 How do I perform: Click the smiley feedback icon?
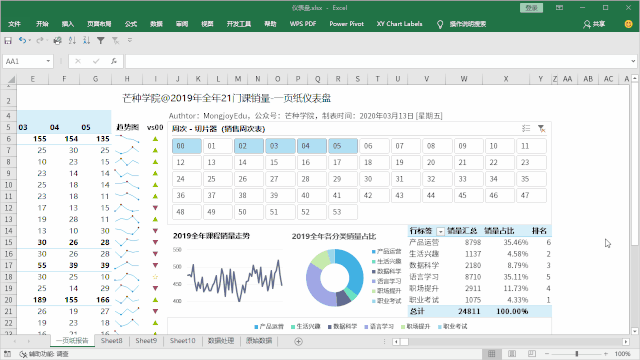[629, 24]
